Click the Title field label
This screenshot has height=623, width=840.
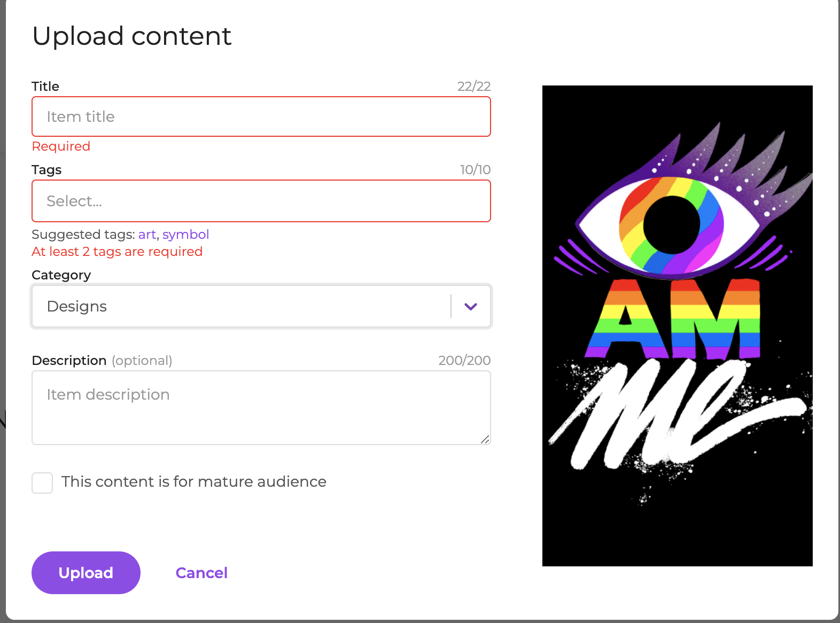(x=45, y=87)
